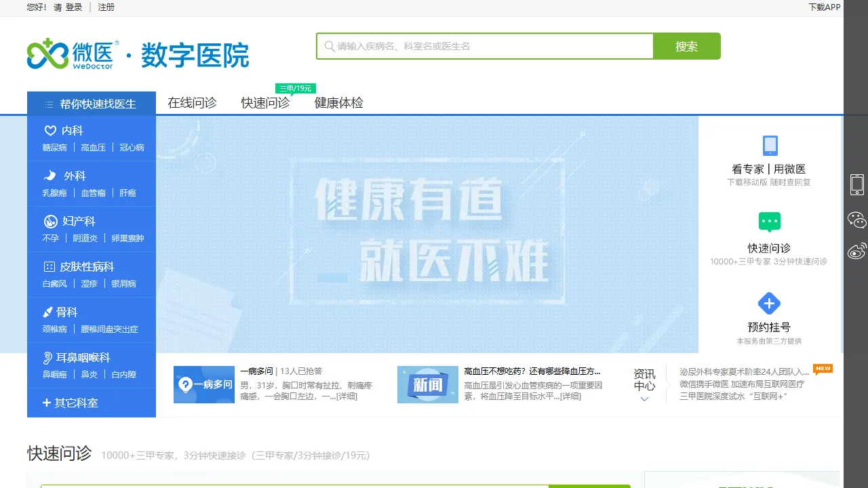Click the 快速问诊 chat bubble icon
This screenshot has height=488, width=868.
point(769,222)
